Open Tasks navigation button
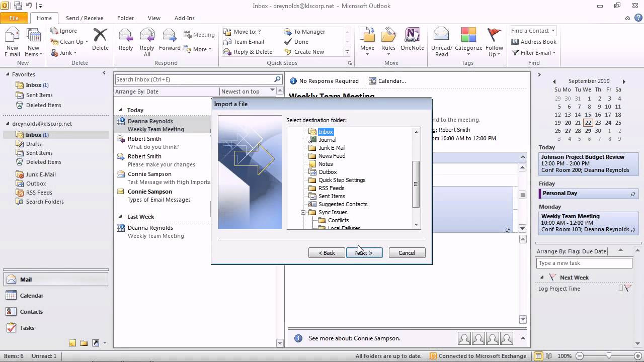The width and height of the screenshot is (644, 362). pos(55,328)
